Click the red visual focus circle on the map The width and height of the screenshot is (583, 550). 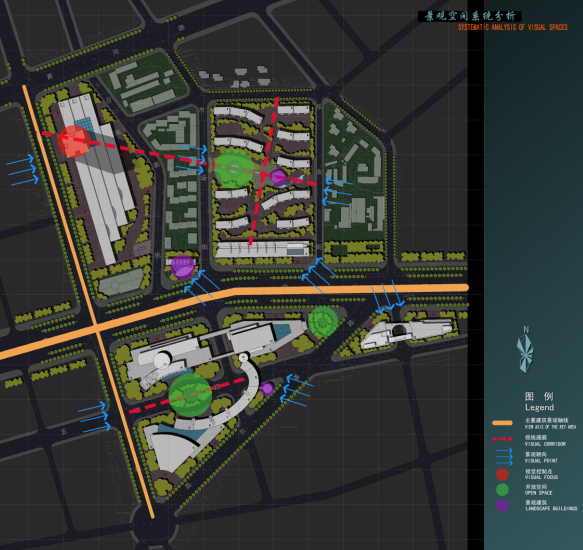click(x=74, y=141)
